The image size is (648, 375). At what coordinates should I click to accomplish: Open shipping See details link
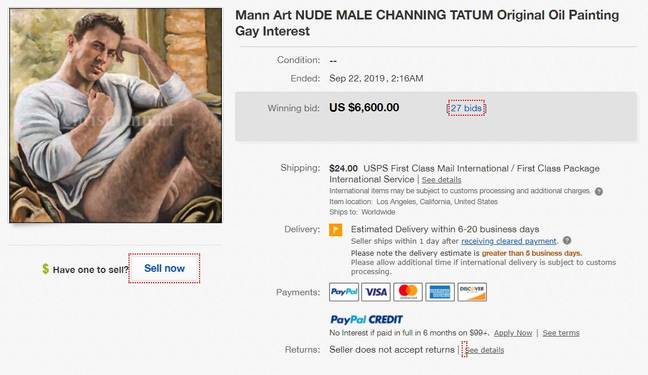point(441,180)
